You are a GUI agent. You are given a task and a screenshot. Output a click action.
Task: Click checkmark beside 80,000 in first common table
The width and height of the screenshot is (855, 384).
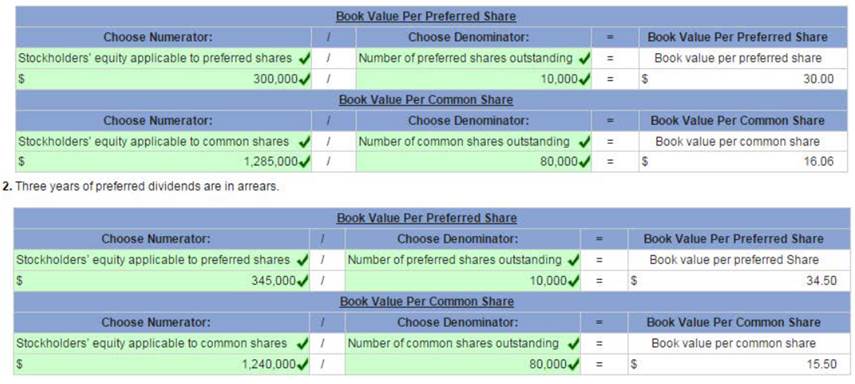click(585, 162)
